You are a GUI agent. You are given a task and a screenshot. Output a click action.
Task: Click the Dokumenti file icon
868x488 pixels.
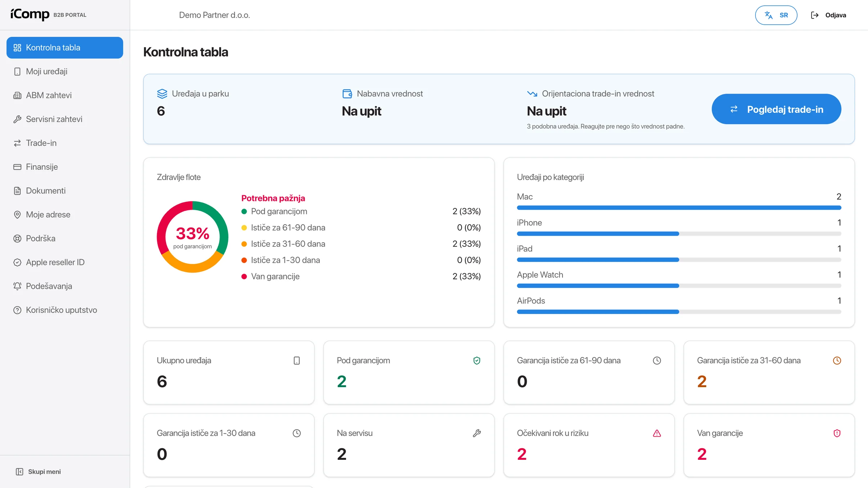click(17, 191)
